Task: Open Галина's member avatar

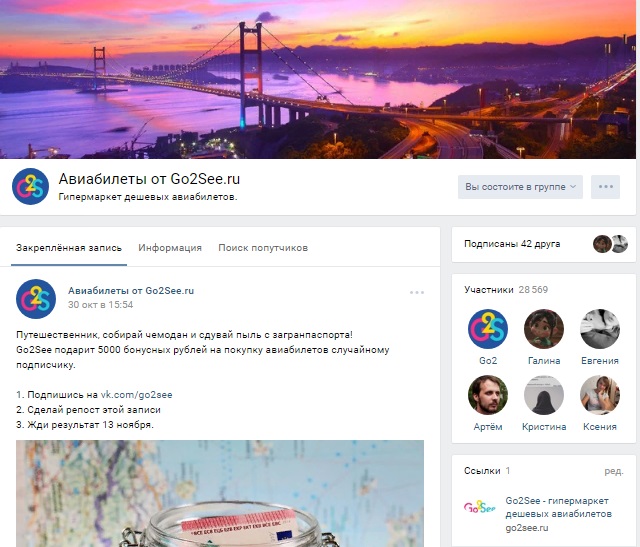Action: click(x=544, y=329)
